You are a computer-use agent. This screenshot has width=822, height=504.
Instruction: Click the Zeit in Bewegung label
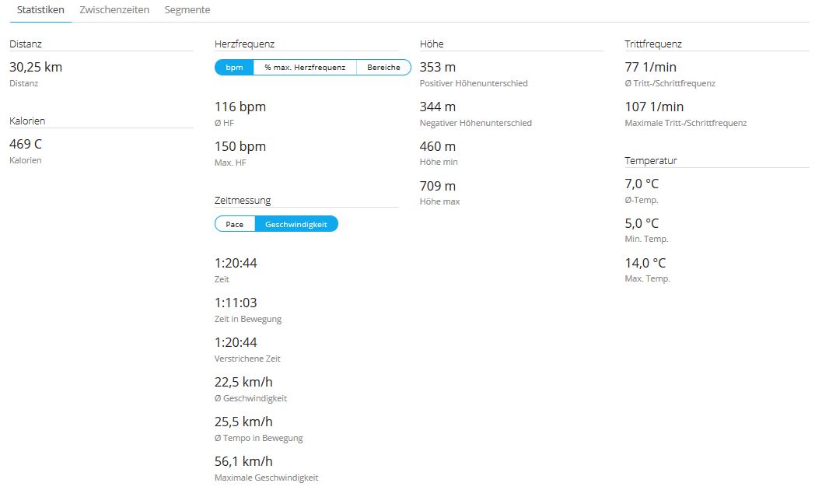pyautogui.click(x=248, y=319)
